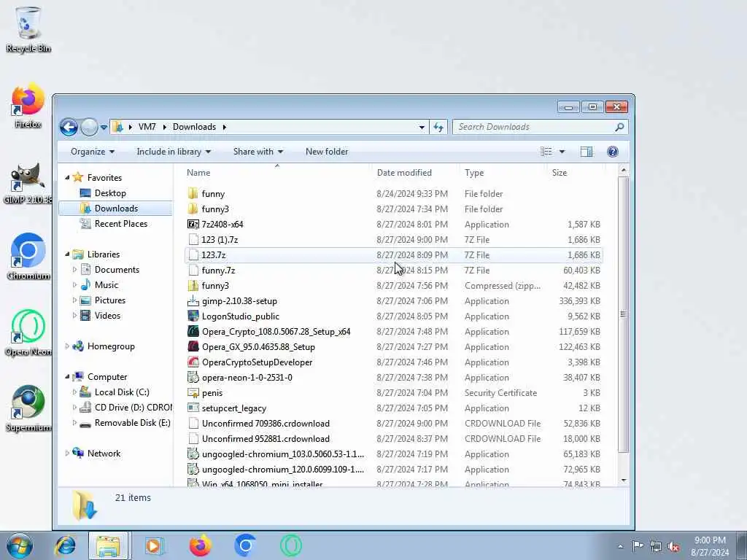
Task: Select the funny3 compressed zip icon
Action: pyautogui.click(x=193, y=286)
